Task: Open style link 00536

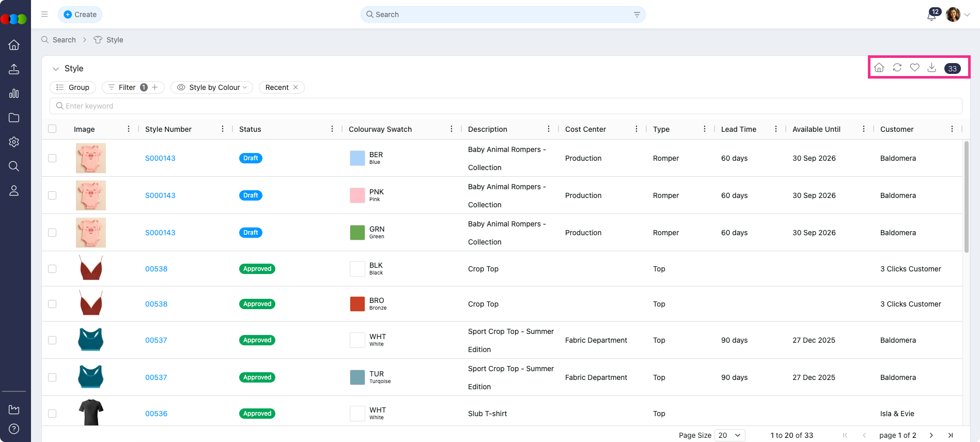Action: [156, 414]
